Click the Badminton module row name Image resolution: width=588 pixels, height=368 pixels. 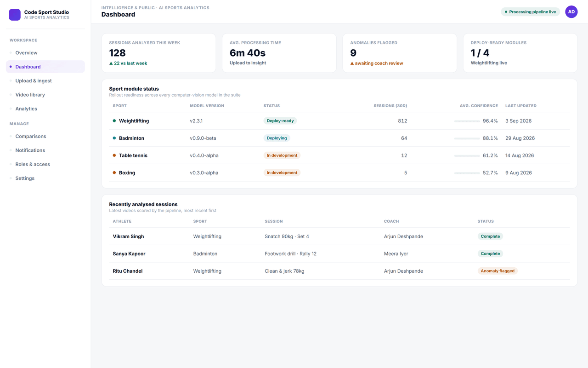click(x=131, y=138)
